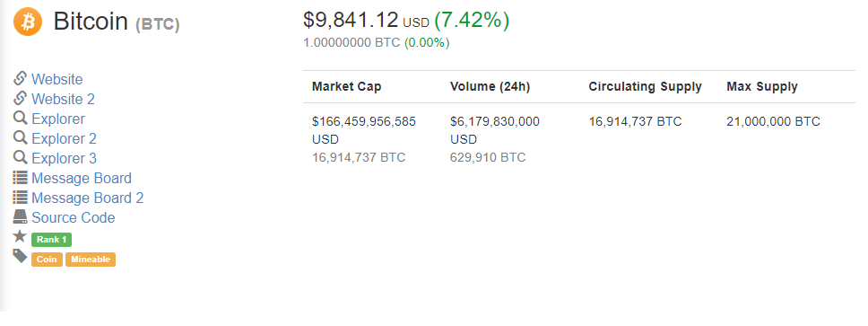Click the Volume (24h) column header
The width and height of the screenshot is (868, 326).
[490, 86]
